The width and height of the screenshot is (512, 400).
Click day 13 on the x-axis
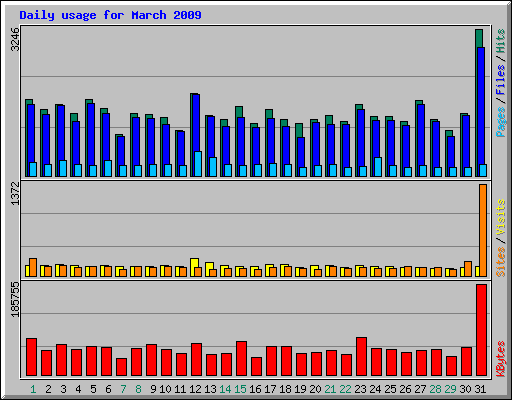(x=210, y=389)
